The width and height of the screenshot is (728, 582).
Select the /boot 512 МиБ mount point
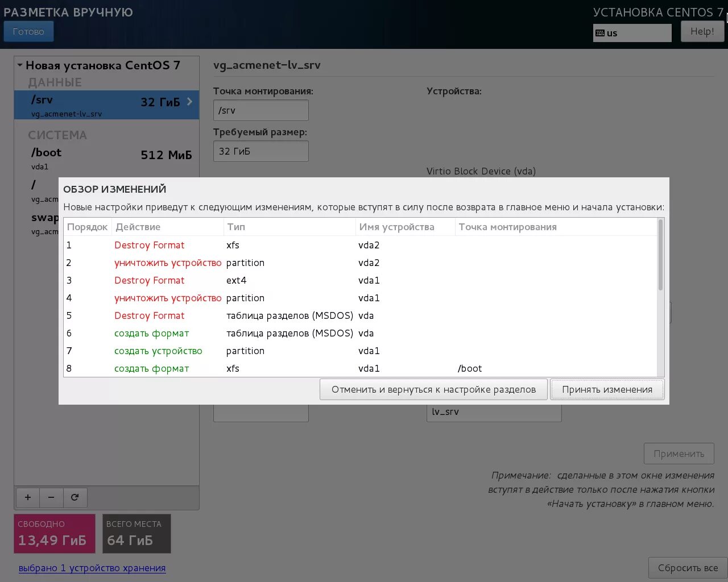pos(106,159)
